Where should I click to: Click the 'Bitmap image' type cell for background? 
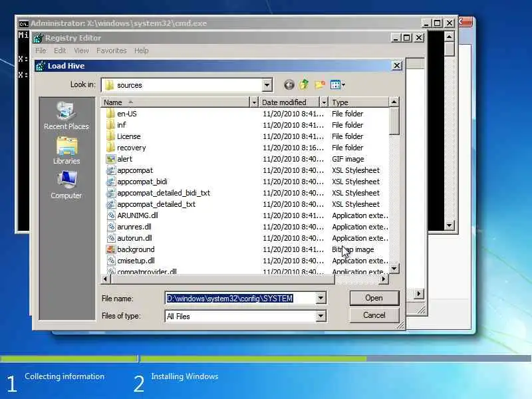(x=353, y=249)
